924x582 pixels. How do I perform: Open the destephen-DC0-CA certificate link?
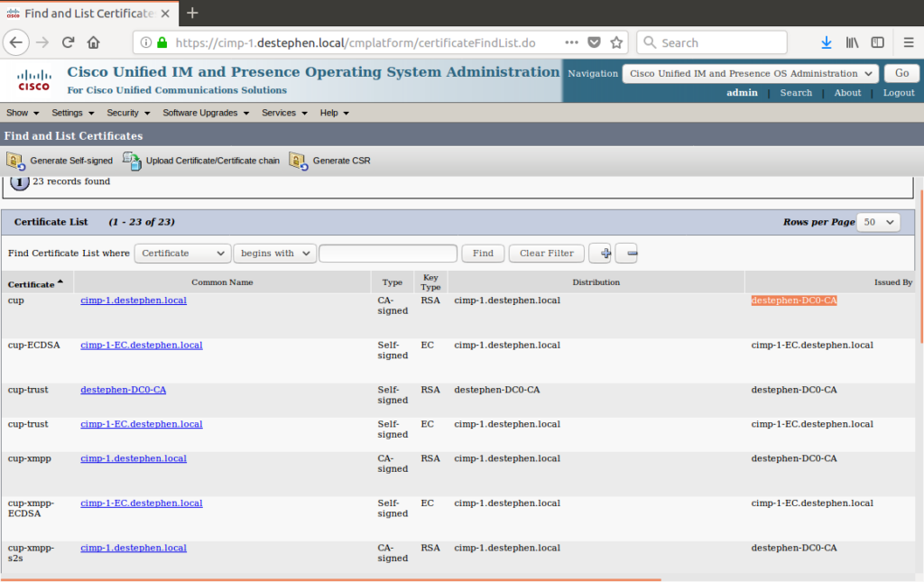coord(123,390)
